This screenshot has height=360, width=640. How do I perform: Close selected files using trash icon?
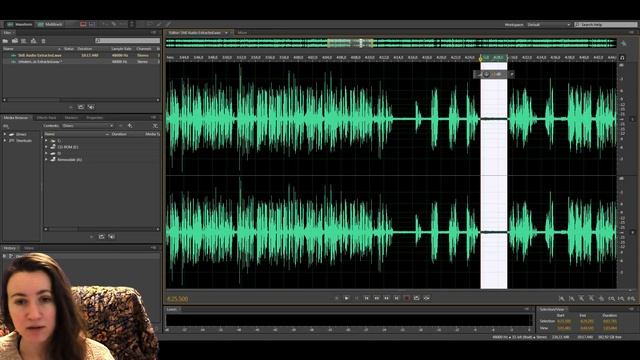tap(43, 41)
